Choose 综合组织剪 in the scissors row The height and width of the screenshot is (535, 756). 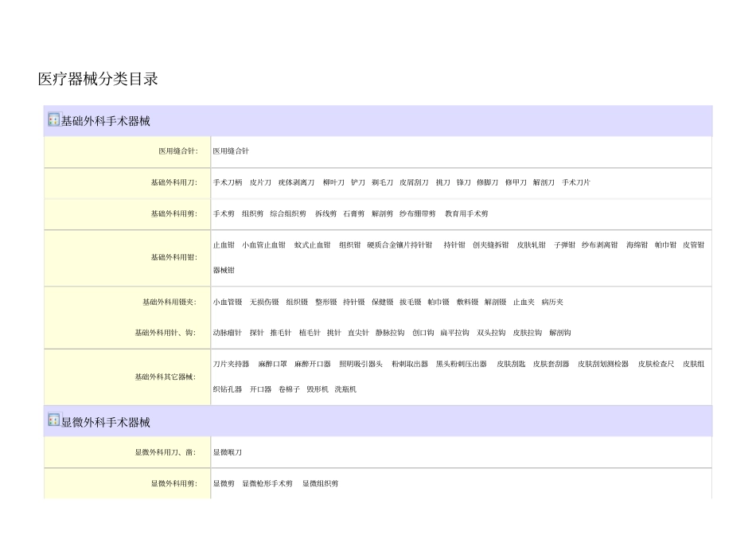click(288, 213)
